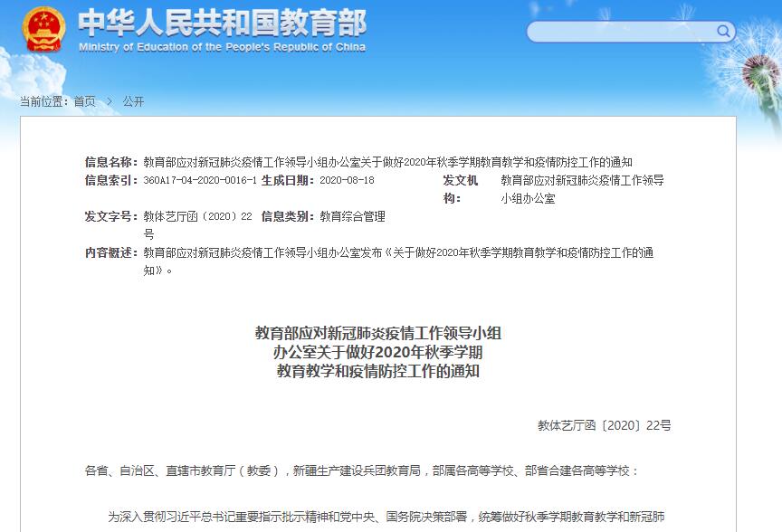782x532 pixels.
Task: Select the index number 360A17-04-2020-0016-1
Action: 200,180
